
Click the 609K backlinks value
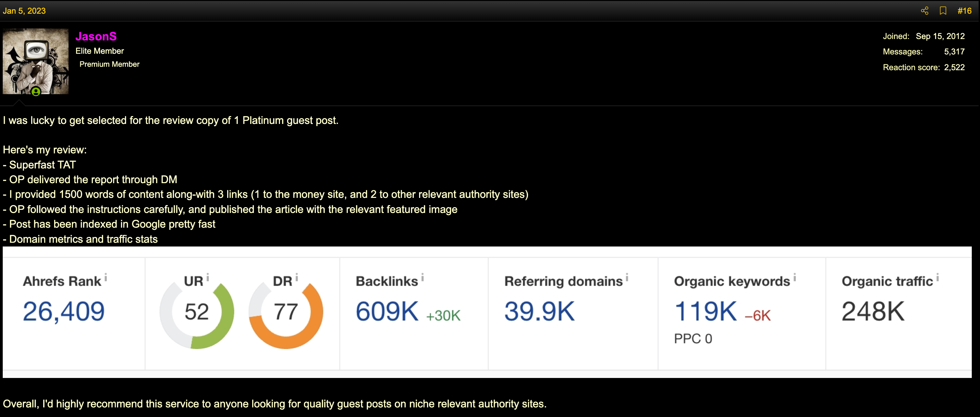tap(387, 311)
